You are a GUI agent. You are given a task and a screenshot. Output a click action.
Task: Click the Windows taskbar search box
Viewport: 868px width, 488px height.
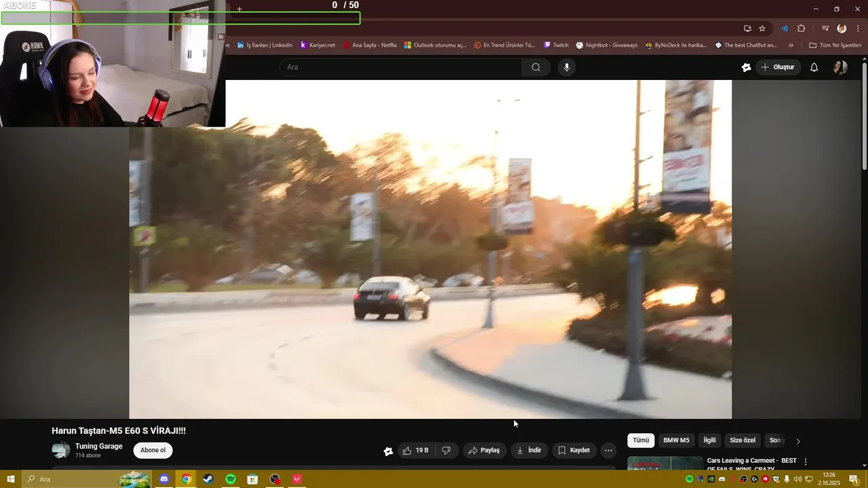(x=86, y=479)
